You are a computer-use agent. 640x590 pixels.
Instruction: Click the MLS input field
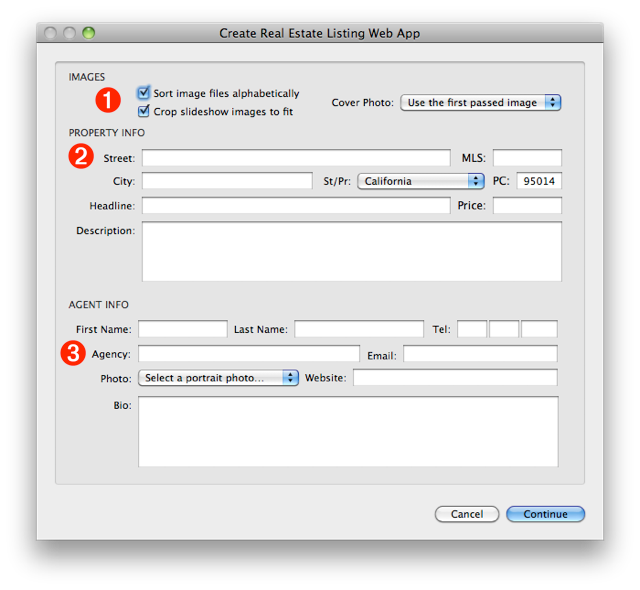[527, 158]
